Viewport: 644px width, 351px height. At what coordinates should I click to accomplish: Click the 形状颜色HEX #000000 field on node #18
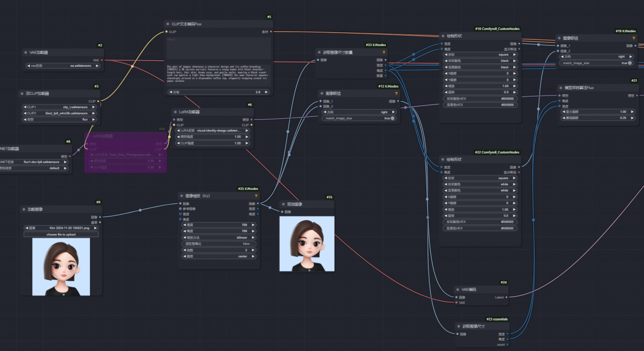tap(480, 98)
